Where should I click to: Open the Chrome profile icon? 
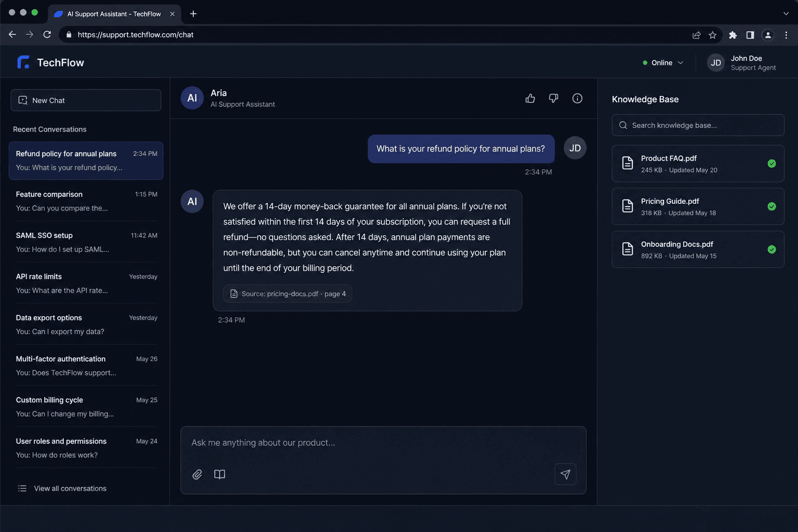[x=768, y=35]
